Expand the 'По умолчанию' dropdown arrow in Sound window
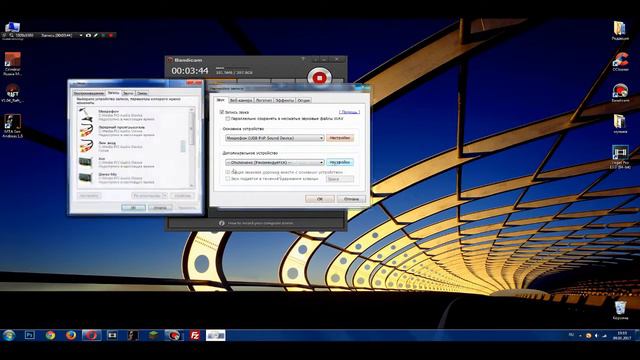The image size is (640, 360). click(x=165, y=196)
